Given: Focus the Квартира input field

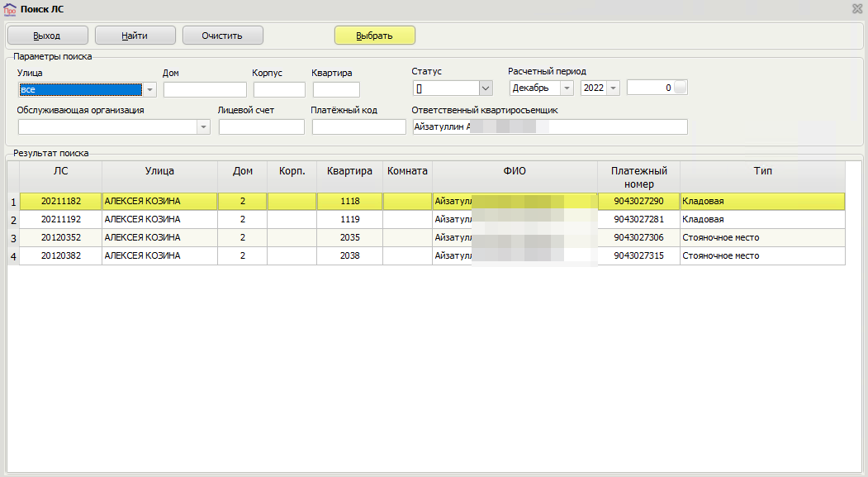Looking at the screenshot, I should pos(336,90).
